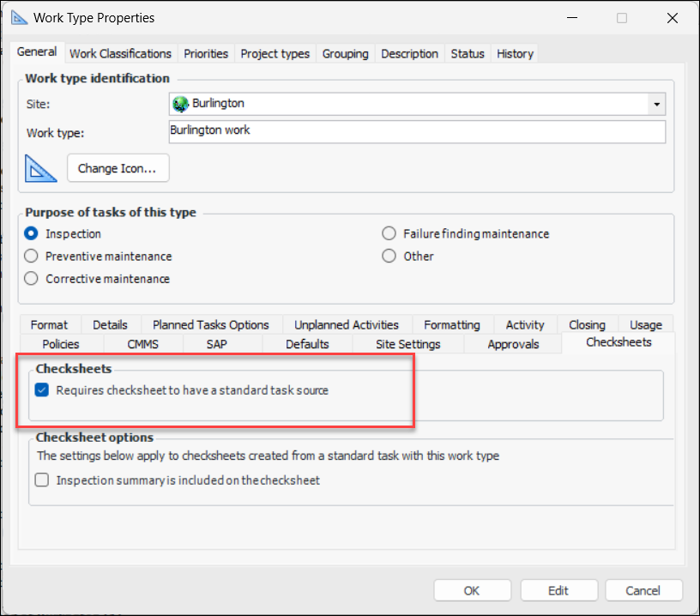Open the Project types tab
The height and width of the screenshot is (616, 700).
point(275,53)
